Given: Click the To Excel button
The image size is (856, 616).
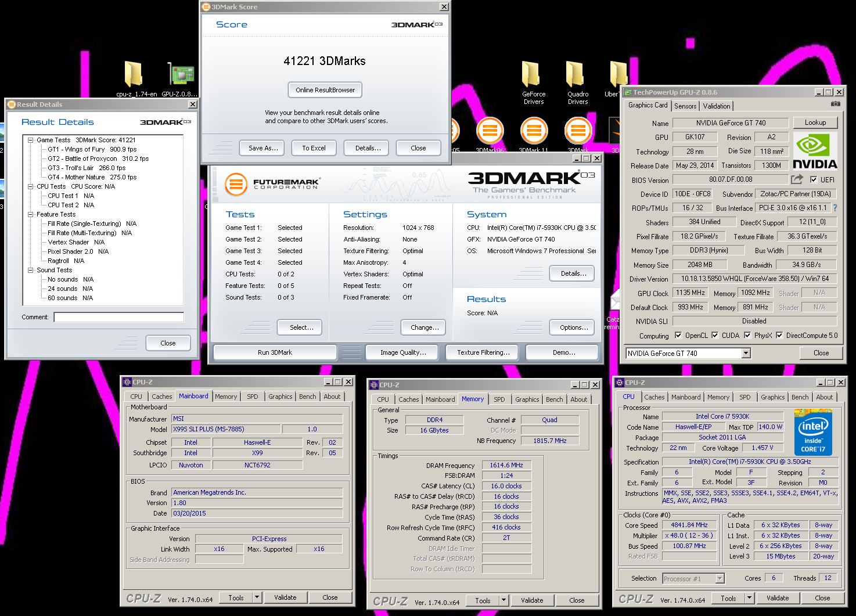Looking at the screenshot, I should point(314,148).
